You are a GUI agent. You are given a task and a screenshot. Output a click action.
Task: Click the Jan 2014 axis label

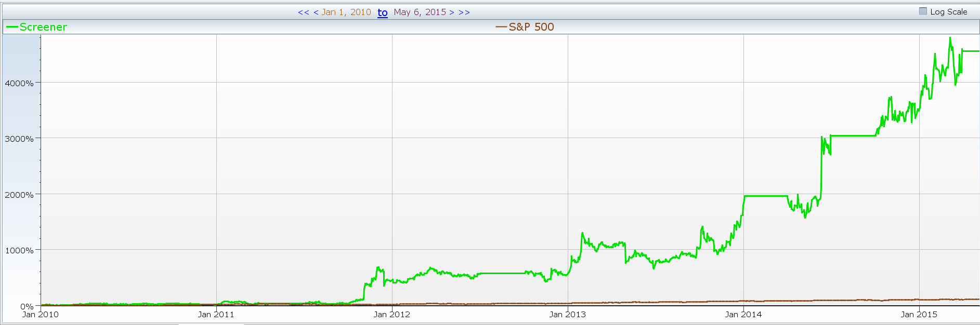point(743,315)
